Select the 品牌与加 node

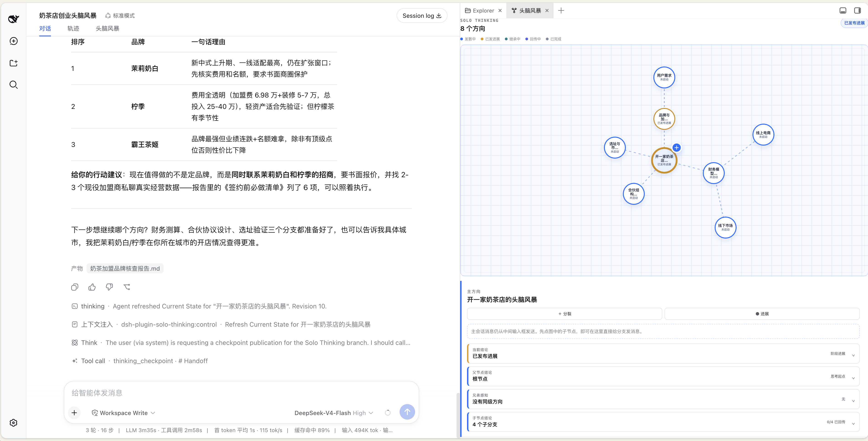pyautogui.click(x=664, y=119)
